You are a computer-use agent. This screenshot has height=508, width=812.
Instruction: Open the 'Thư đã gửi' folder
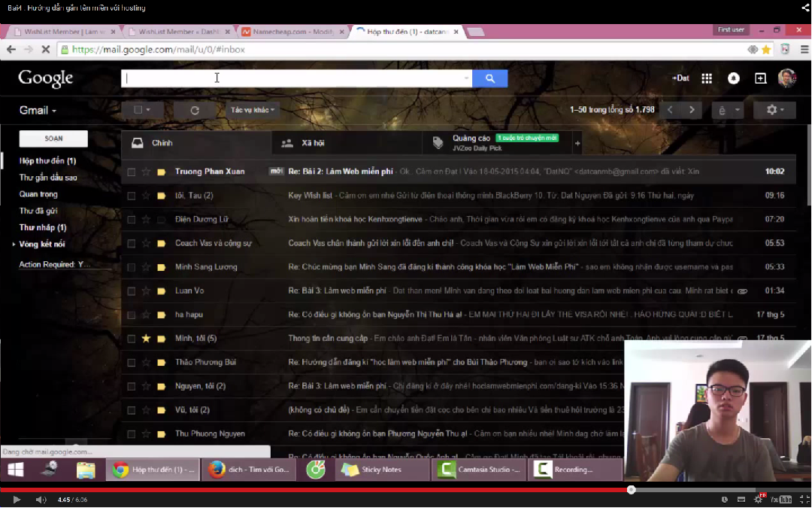tap(38, 211)
